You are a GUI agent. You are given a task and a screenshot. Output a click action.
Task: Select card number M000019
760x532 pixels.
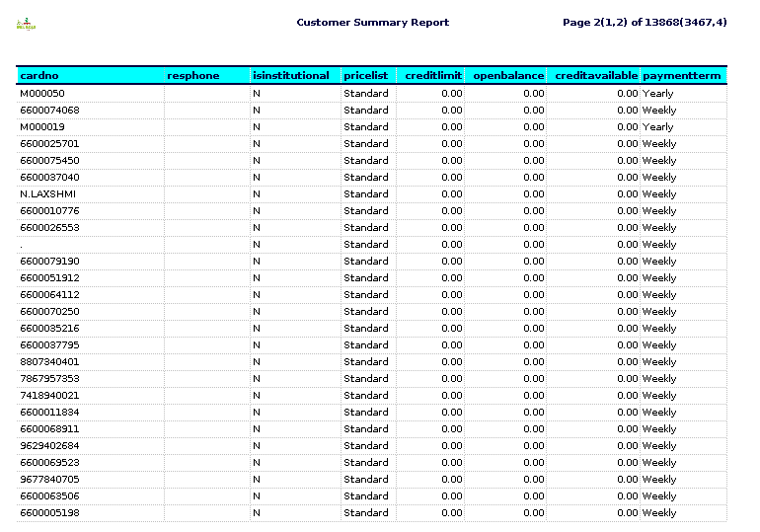[42, 127]
